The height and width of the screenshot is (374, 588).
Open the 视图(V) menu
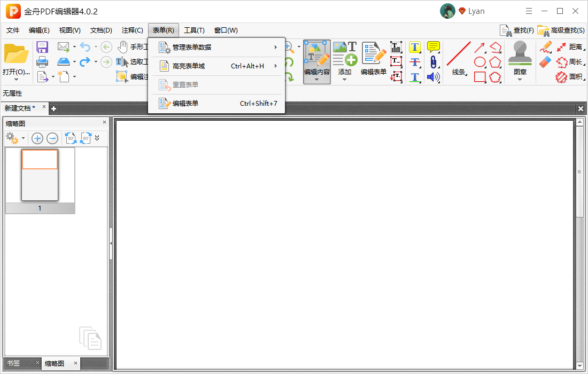point(69,30)
